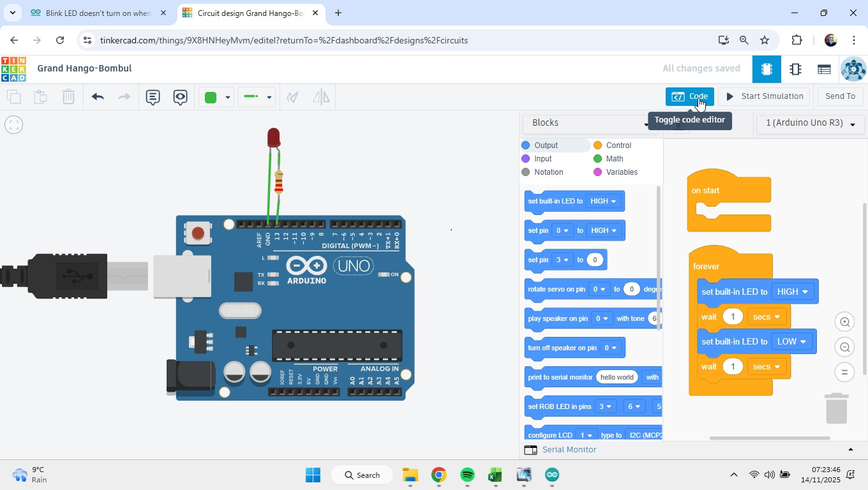Click the Undo arrow icon

[x=97, y=96]
